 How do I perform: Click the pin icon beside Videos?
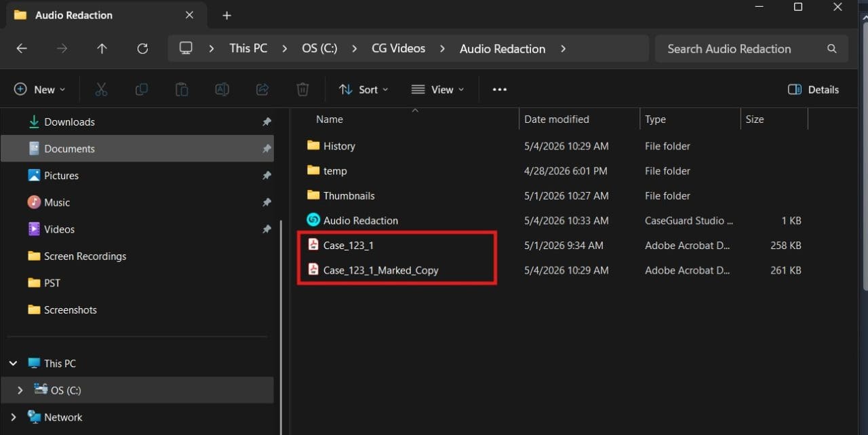[x=267, y=229]
